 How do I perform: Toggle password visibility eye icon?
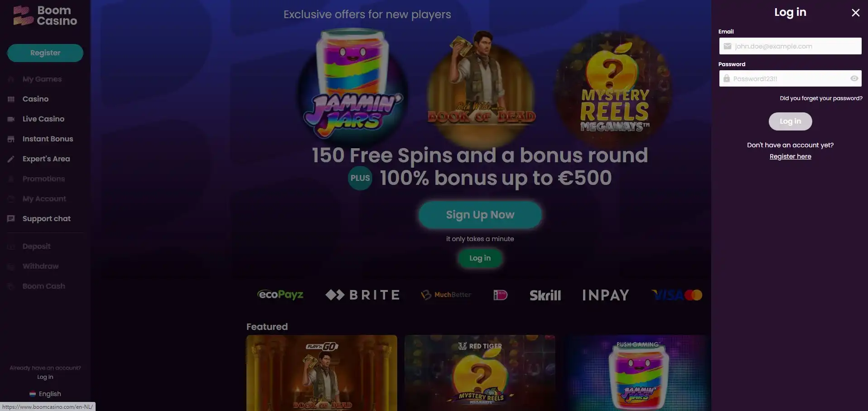(854, 78)
